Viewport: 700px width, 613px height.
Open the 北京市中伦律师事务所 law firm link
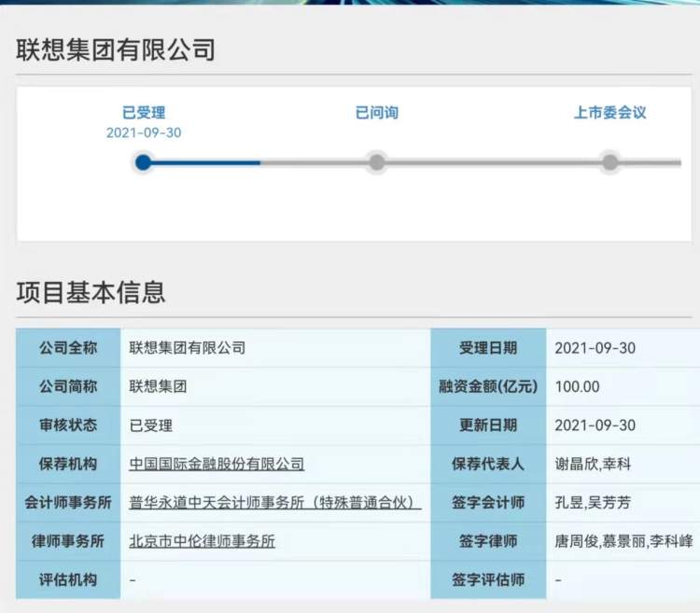click(x=203, y=541)
